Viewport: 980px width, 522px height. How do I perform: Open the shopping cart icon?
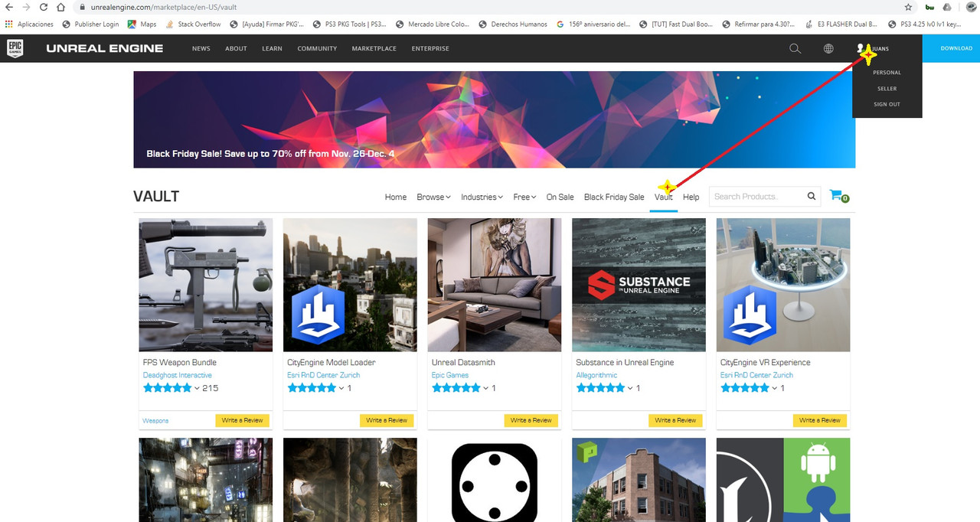point(836,195)
